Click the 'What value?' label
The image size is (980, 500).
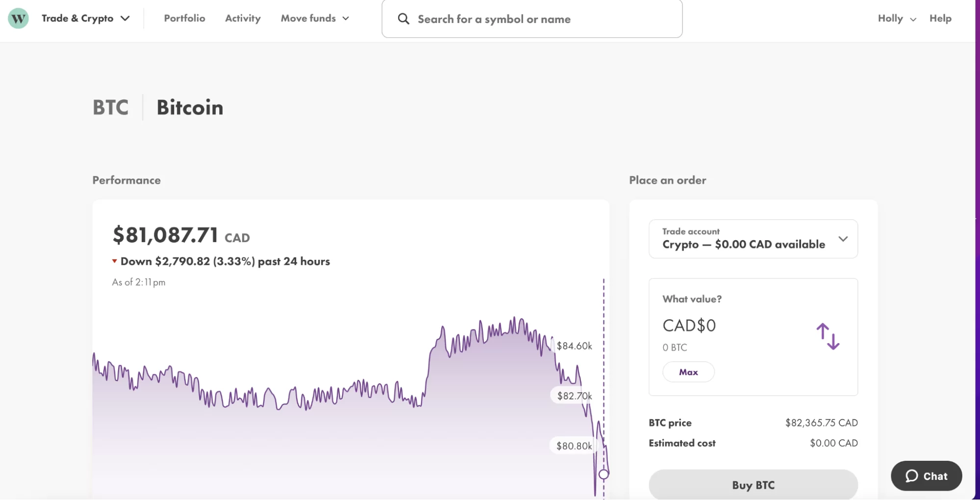692,299
